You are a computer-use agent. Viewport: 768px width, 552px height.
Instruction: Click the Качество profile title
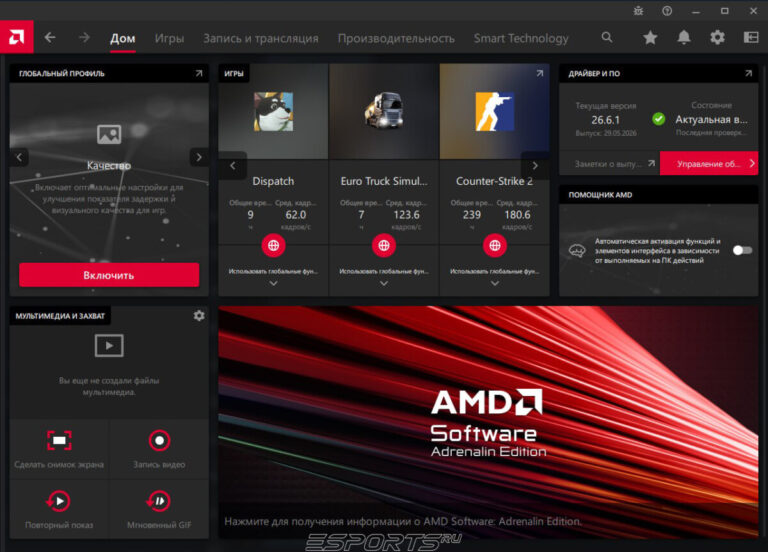109,166
